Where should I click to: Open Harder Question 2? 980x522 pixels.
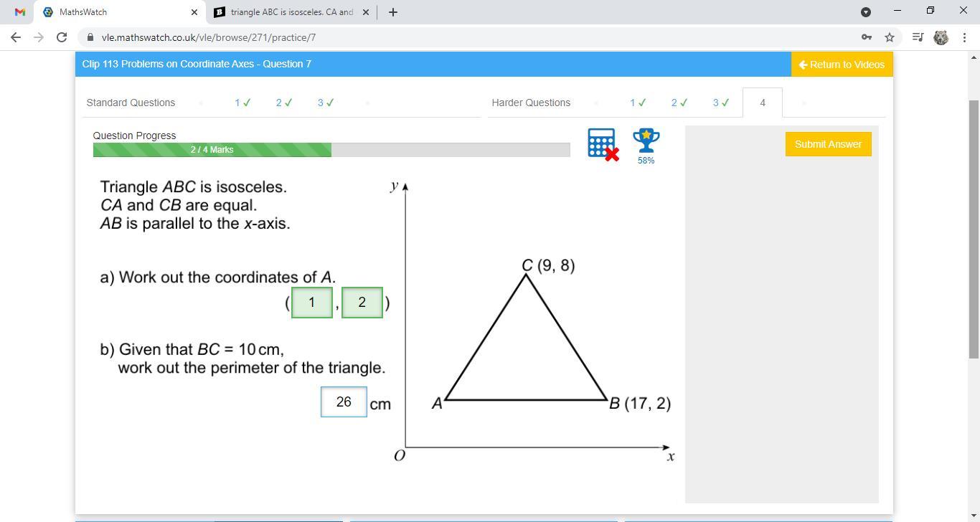point(679,103)
